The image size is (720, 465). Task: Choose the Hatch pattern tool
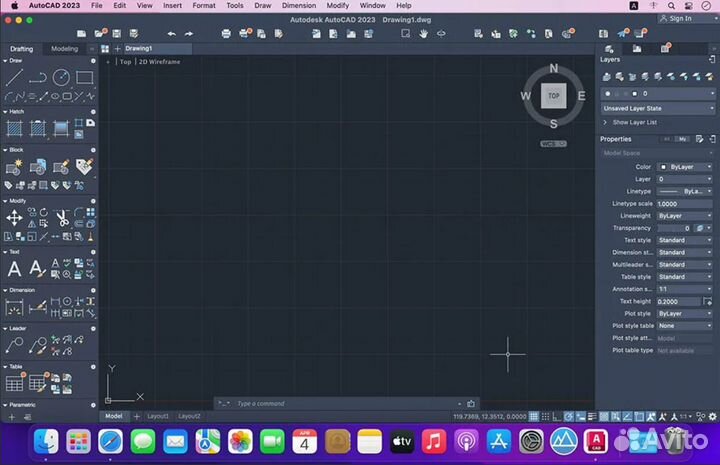(x=14, y=128)
